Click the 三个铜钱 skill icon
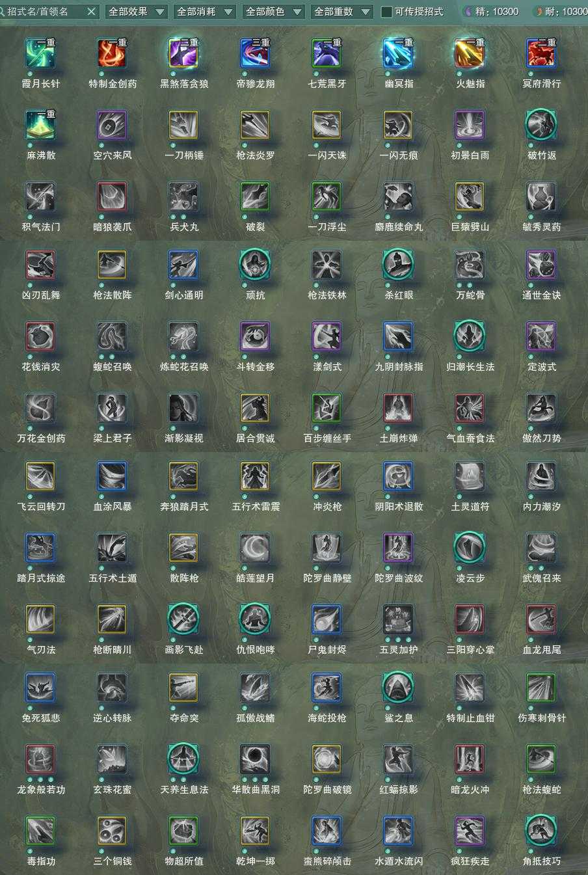 click(112, 831)
